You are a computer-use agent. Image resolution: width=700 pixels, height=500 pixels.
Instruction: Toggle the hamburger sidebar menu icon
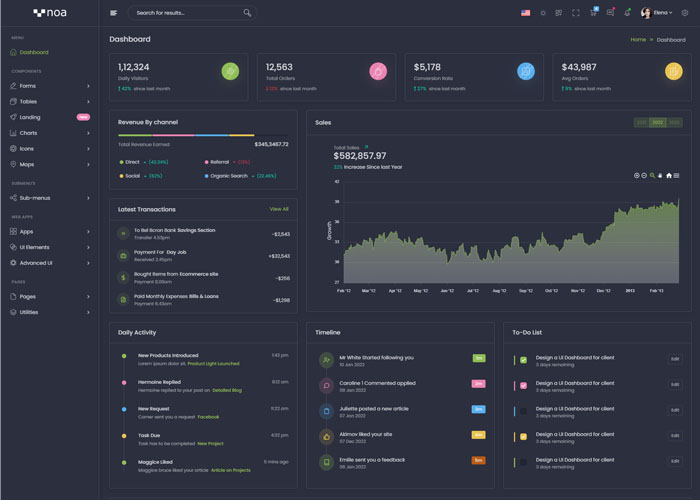coord(113,13)
